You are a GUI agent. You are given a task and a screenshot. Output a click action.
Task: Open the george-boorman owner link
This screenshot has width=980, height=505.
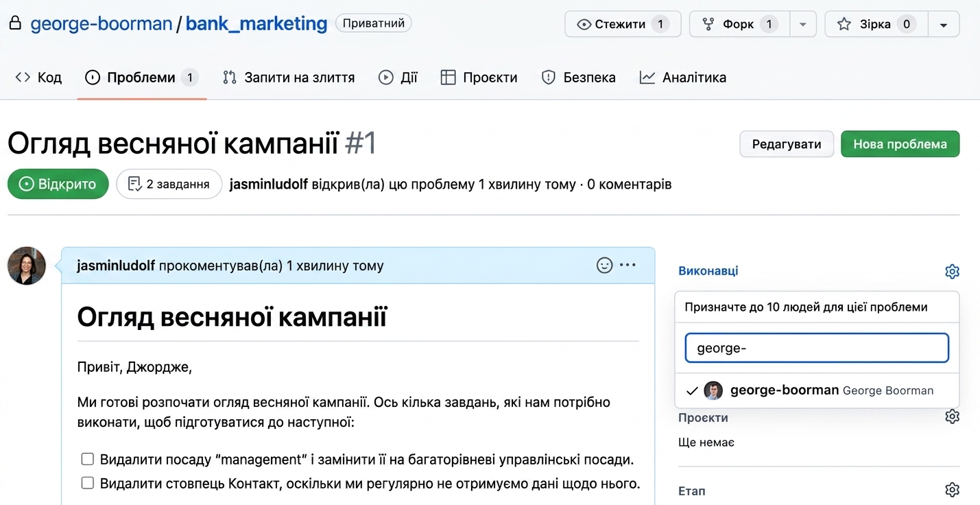[101, 24]
